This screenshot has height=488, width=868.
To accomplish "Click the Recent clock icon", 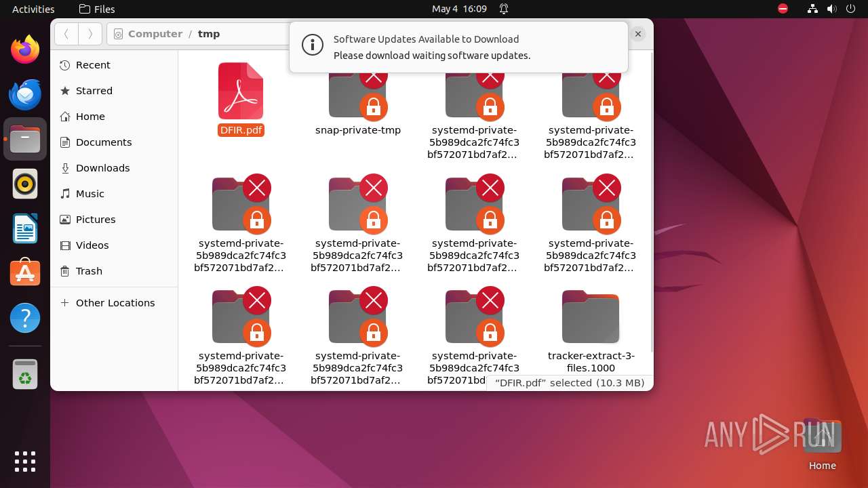I will pos(65,65).
